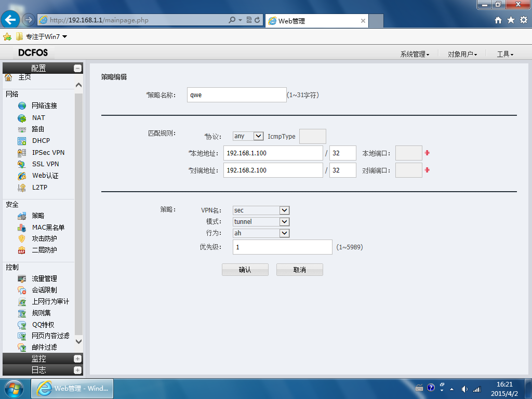Open the MAC黑名单 link

pyautogui.click(x=48, y=228)
